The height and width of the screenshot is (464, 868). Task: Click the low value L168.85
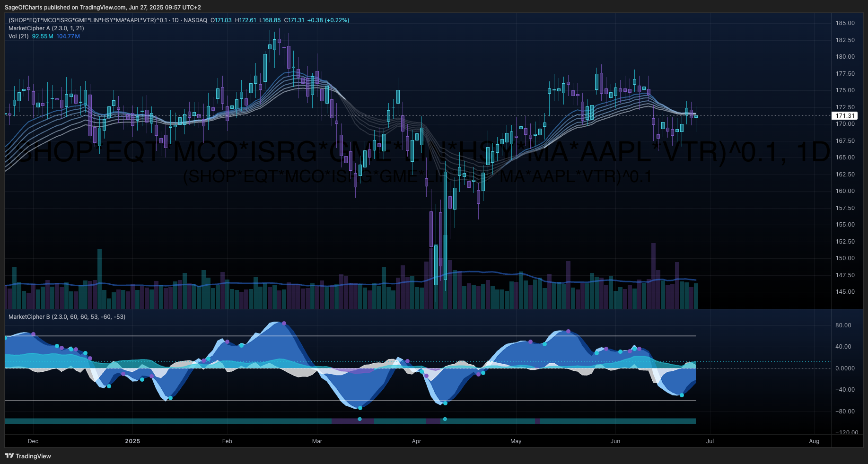(x=270, y=20)
